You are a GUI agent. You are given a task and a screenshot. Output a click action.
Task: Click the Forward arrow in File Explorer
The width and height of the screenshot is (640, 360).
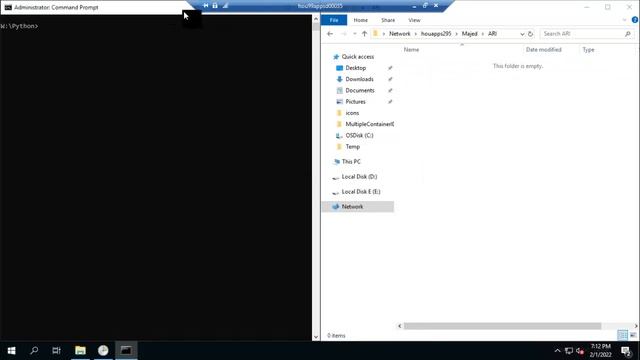tap(344, 34)
